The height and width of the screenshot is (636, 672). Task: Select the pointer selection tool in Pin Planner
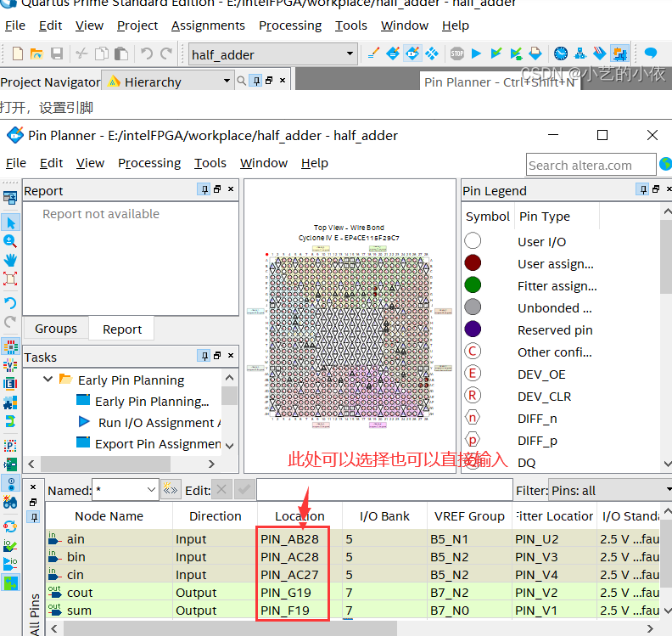(10, 222)
